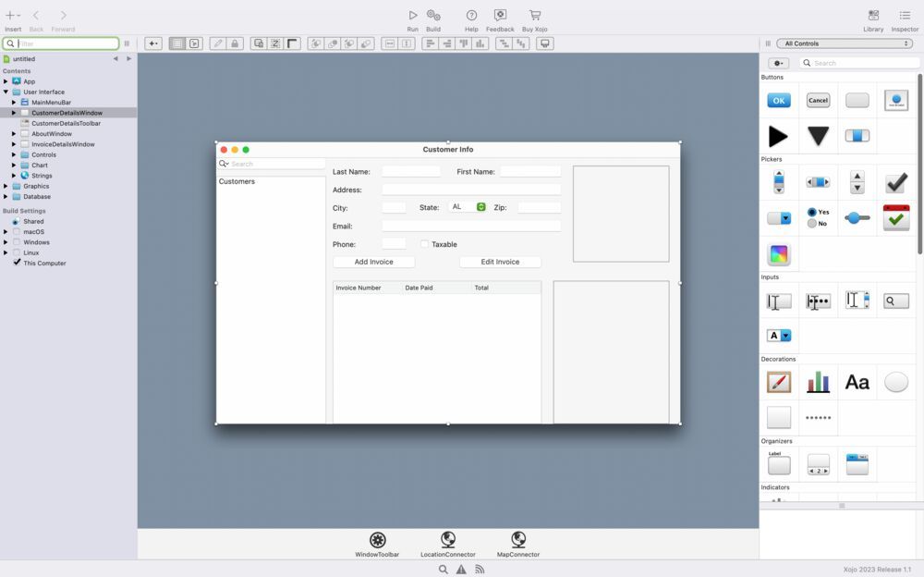Click the warning triangle icon in the status bar
Image resolution: width=924 pixels, height=577 pixels.
tap(461, 570)
